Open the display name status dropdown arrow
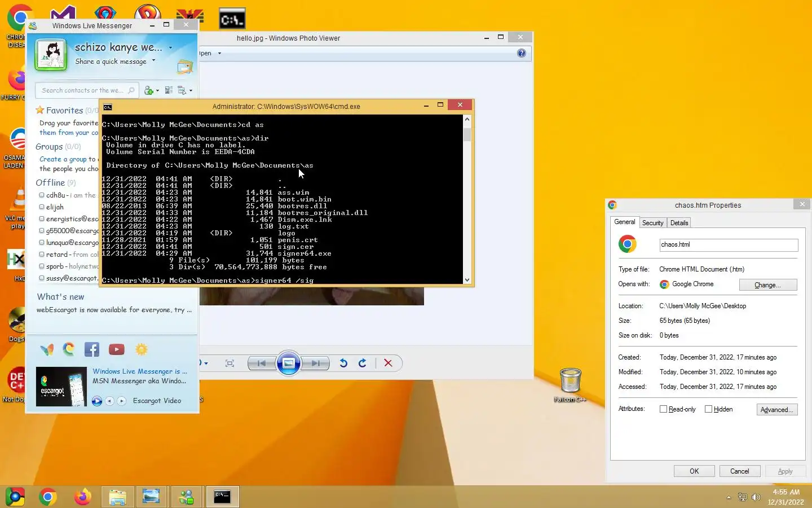The height and width of the screenshot is (508, 812). click(x=170, y=47)
